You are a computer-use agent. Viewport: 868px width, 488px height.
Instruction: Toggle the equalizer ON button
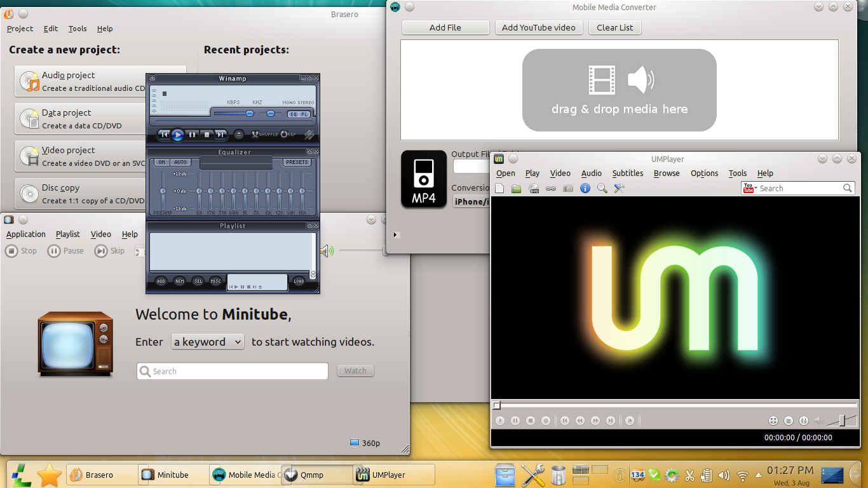(162, 163)
